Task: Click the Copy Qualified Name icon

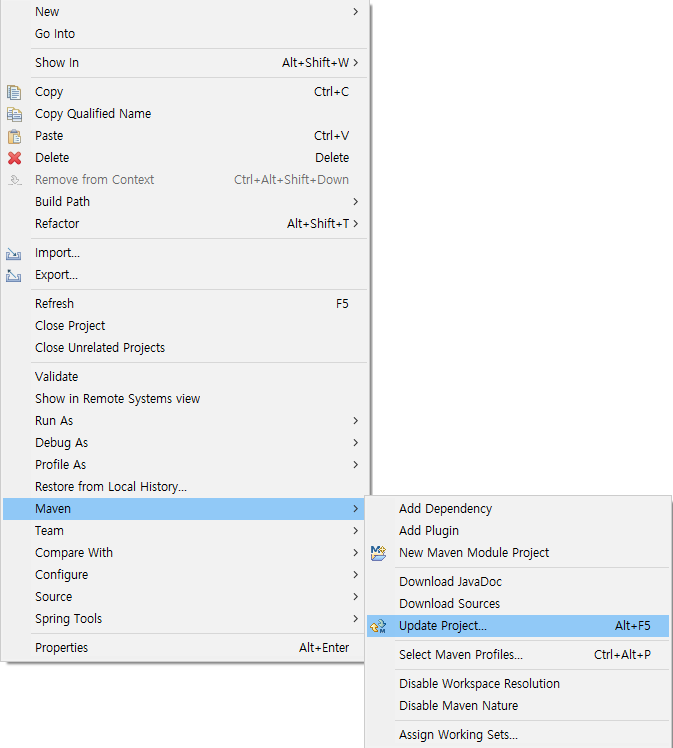Action: pos(14,114)
